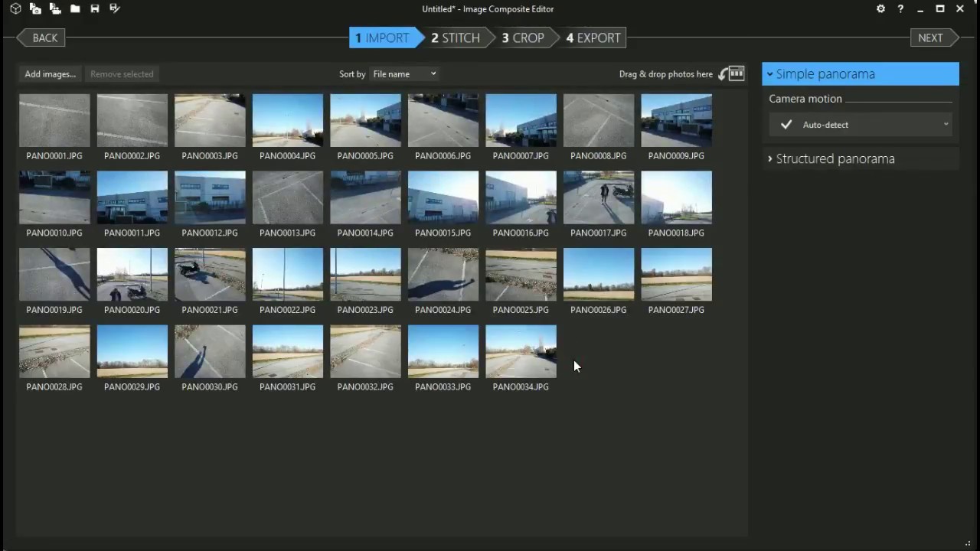Select thumbnail PANO0024.JPG
This screenshot has width=980, height=551.
tap(443, 274)
